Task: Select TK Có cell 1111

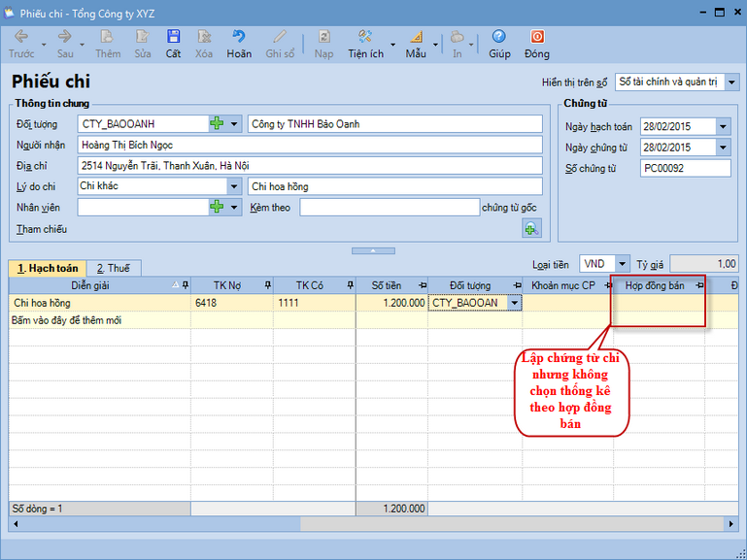Action: 315,303
